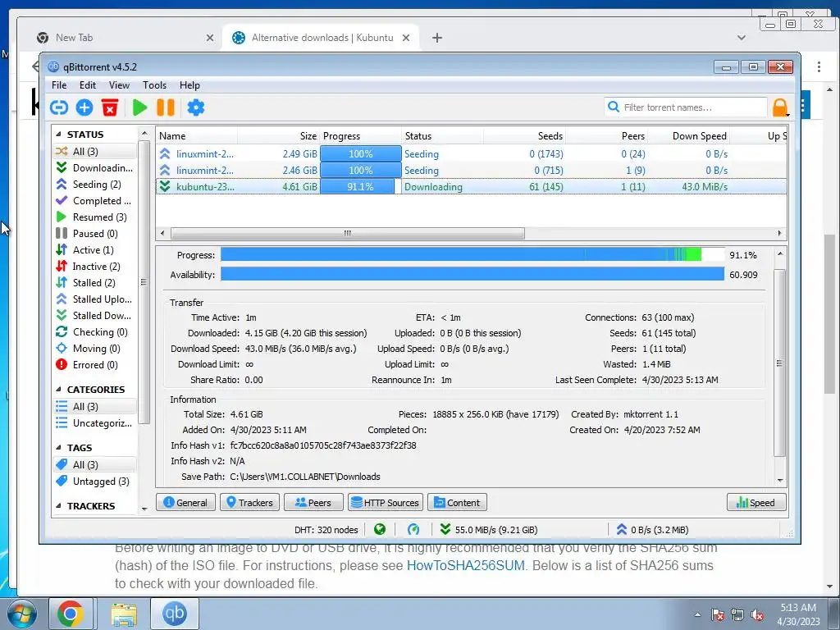The height and width of the screenshot is (630, 840).
Task: Click the green Resume play icon
Action: [139, 107]
